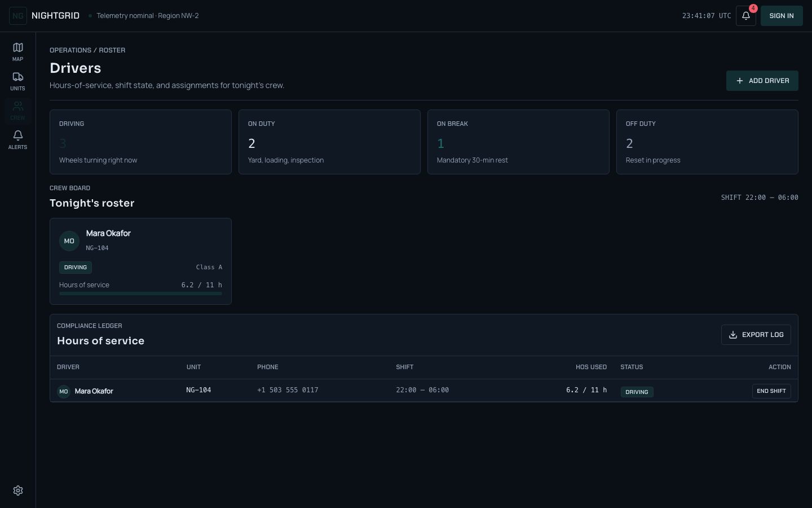Select the Off Duty summary card
Screen dimensions: 812x508
tap(707, 142)
